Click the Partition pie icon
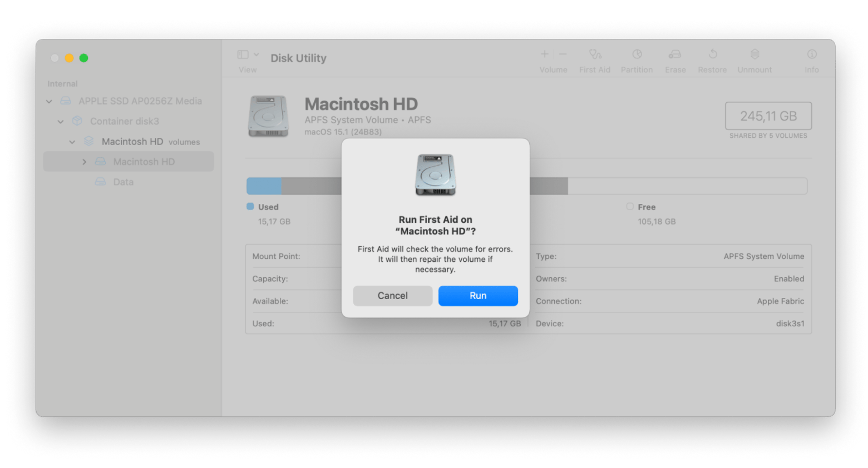 (x=637, y=54)
